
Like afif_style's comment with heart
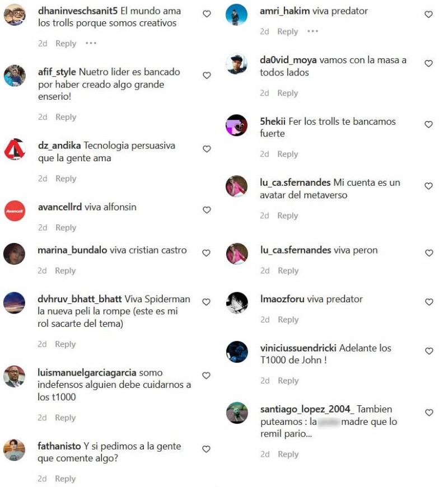[x=207, y=76]
